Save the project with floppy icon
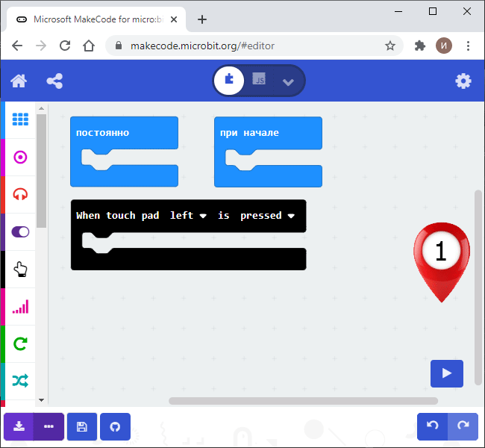Screen dimensions: 485x448 click(x=82, y=426)
